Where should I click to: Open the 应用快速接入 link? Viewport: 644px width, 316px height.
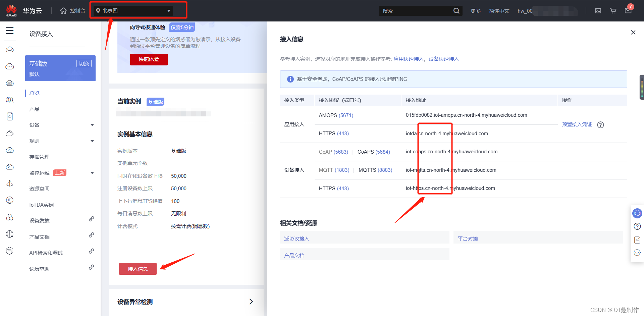click(409, 59)
